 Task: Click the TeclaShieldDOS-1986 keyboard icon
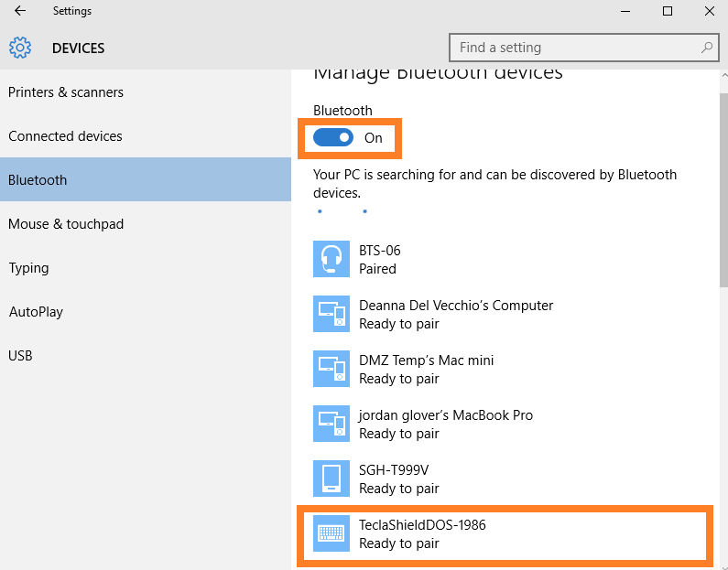click(x=331, y=533)
